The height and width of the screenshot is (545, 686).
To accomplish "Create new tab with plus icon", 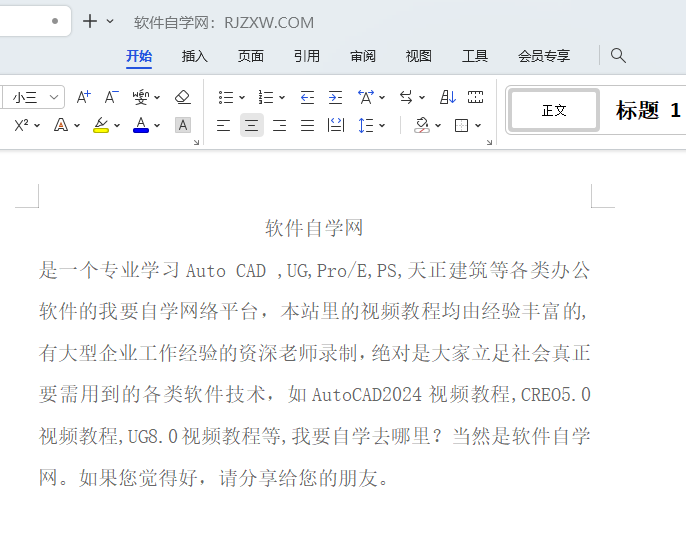I will pos(90,21).
